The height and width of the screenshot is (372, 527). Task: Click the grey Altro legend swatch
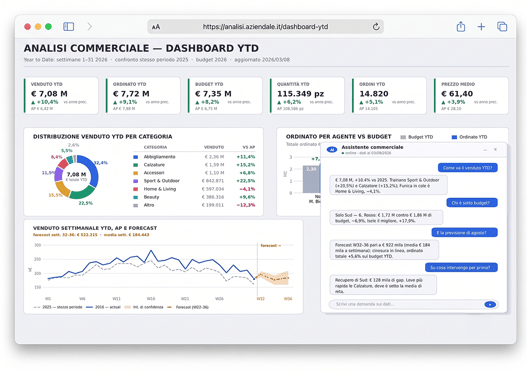point(136,205)
